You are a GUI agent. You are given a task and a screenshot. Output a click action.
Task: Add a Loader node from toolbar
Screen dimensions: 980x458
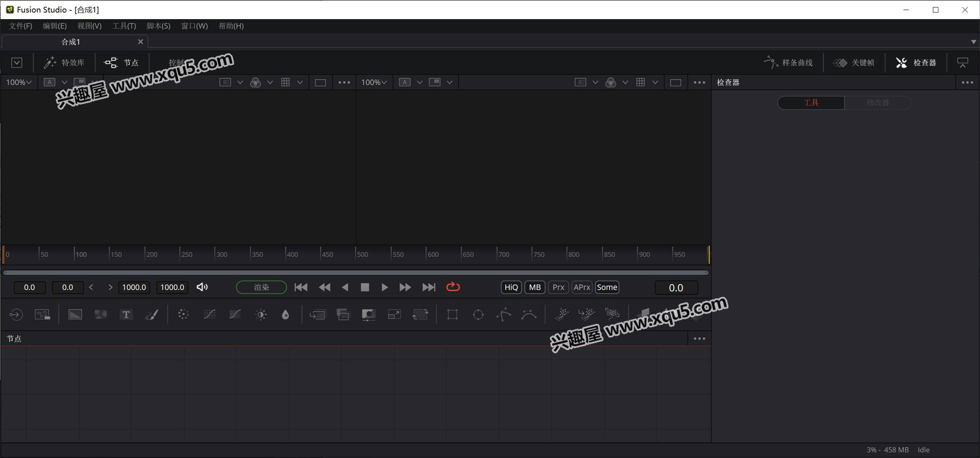tap(16, 315)
